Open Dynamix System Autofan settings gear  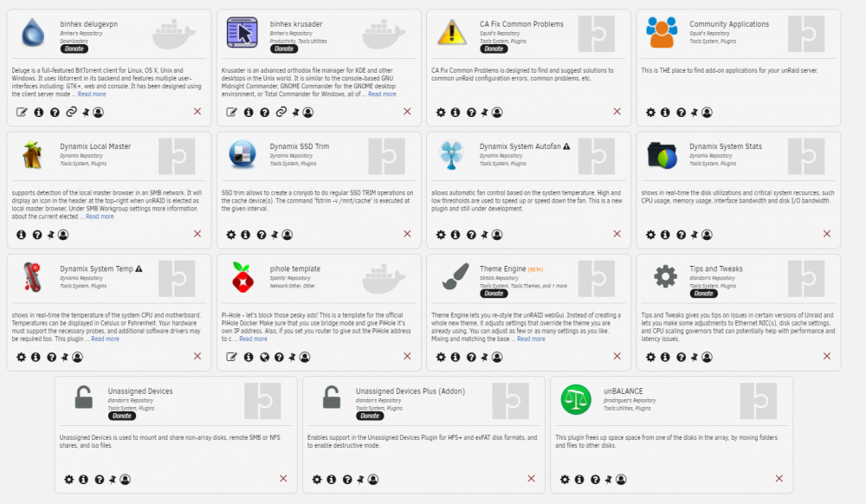(441, 235)
